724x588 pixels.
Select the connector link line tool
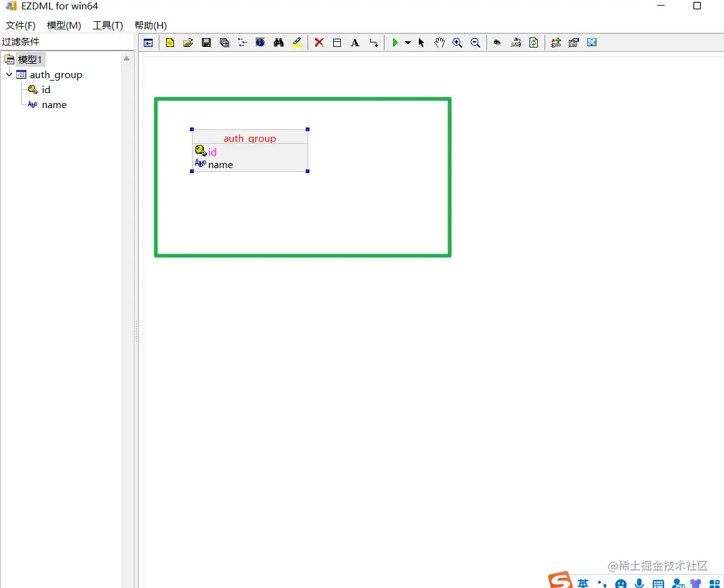point(373,42)
